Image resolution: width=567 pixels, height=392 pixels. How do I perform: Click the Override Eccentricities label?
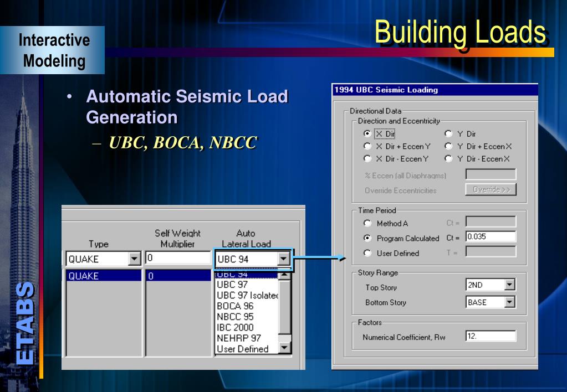[x=400, y=190]
